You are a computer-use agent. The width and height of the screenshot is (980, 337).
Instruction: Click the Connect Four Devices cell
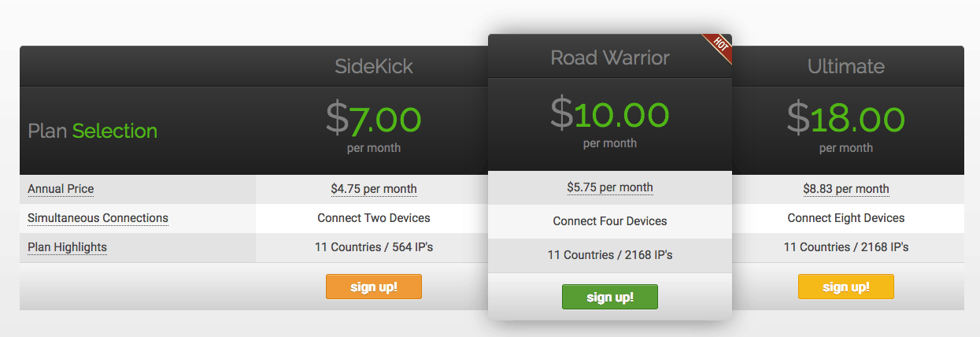point(610,221)
